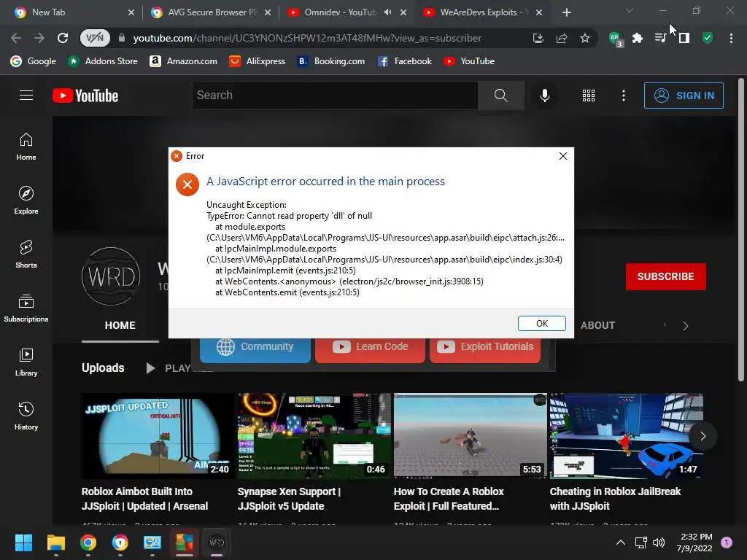Open Subscriptions in YouTube sidebar
Viewport: 747px width, 560px height.
tap(26, 308)
